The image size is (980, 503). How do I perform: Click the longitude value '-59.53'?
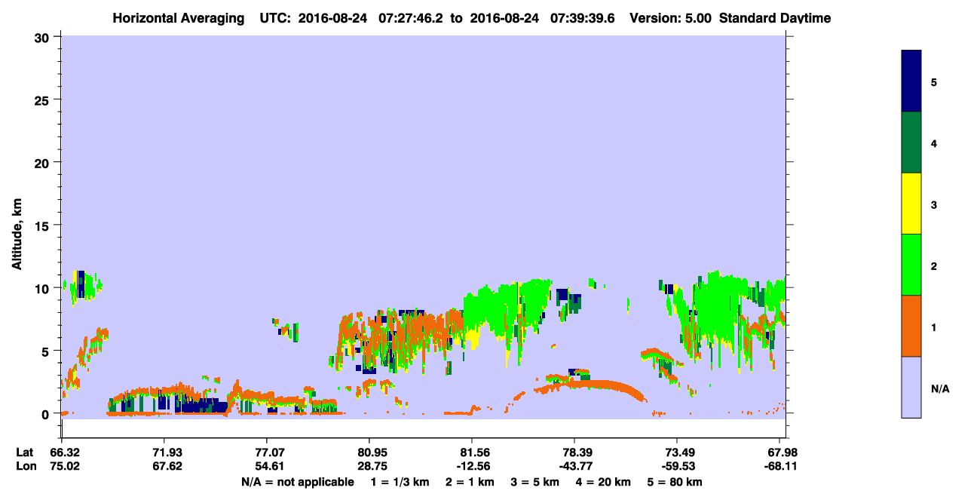[x=677, y=466]
